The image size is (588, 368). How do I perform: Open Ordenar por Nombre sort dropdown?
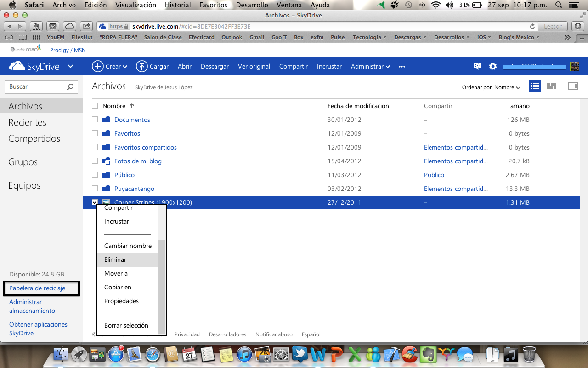coord(491,87)
